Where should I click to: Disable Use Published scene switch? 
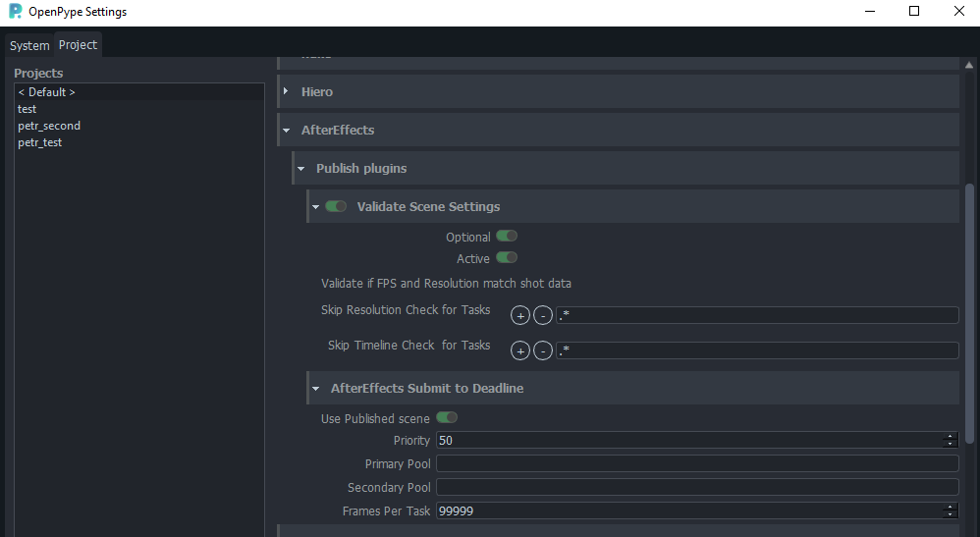click(x=447, y=417)
